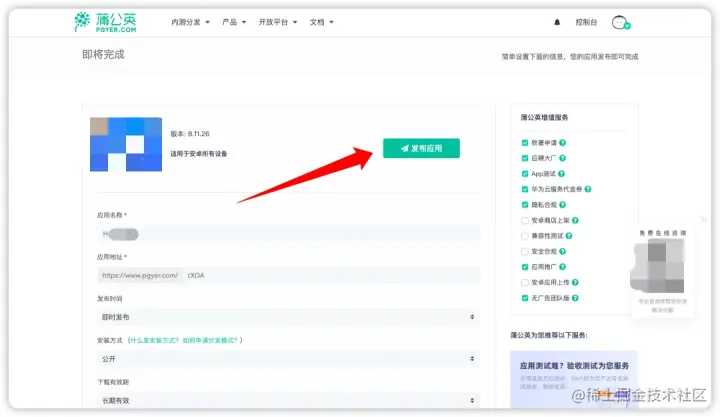Click help icon next to 安卓商店上架

575,220
